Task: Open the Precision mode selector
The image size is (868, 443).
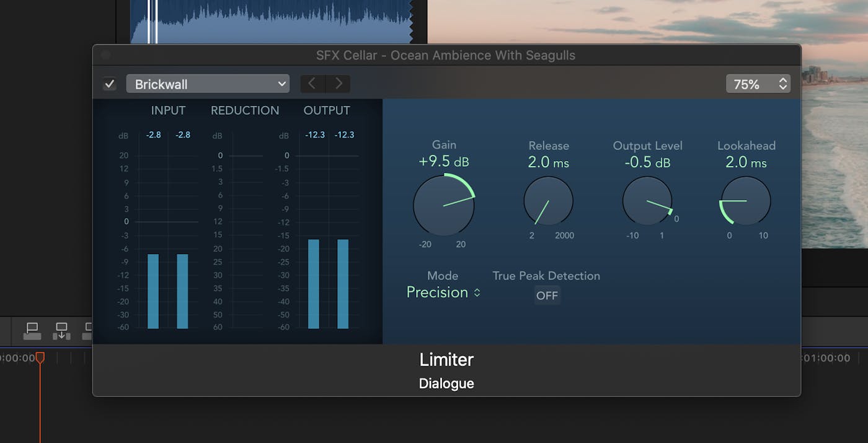Action: click(x=443, y=292)
